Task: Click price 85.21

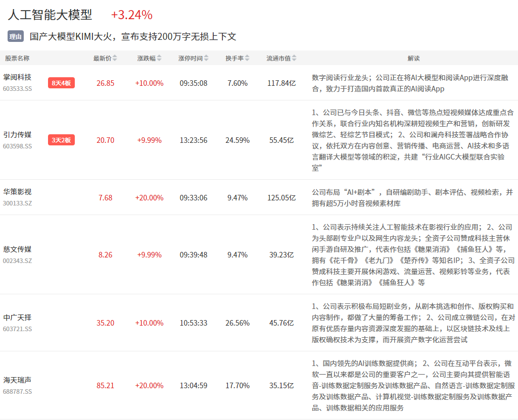Action: point(106,385)
